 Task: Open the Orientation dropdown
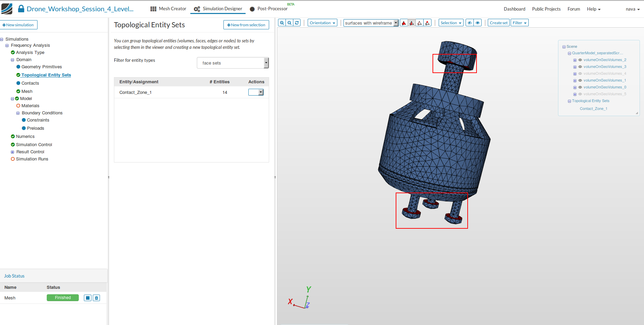[x=322, y=23]
